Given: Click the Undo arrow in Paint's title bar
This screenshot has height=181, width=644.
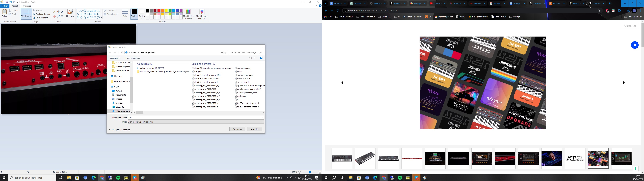Looking at the screenshot, I should (x=11, y=2).
